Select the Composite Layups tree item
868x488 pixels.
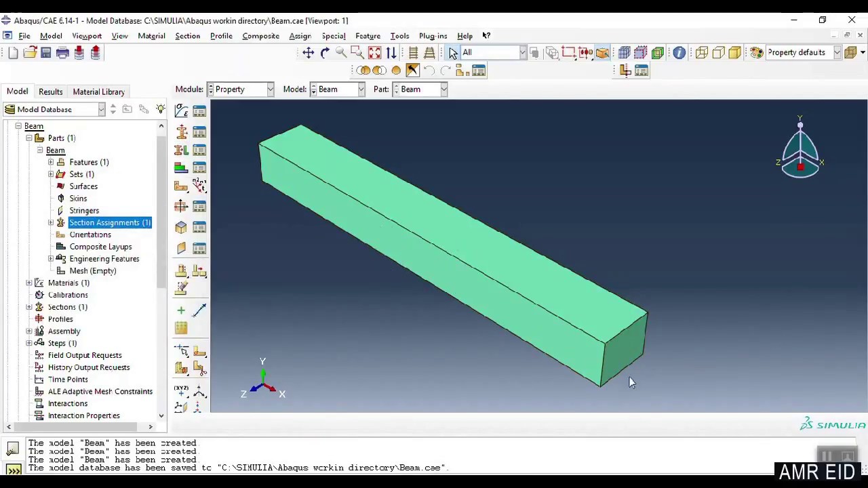(x=100, y=247)
